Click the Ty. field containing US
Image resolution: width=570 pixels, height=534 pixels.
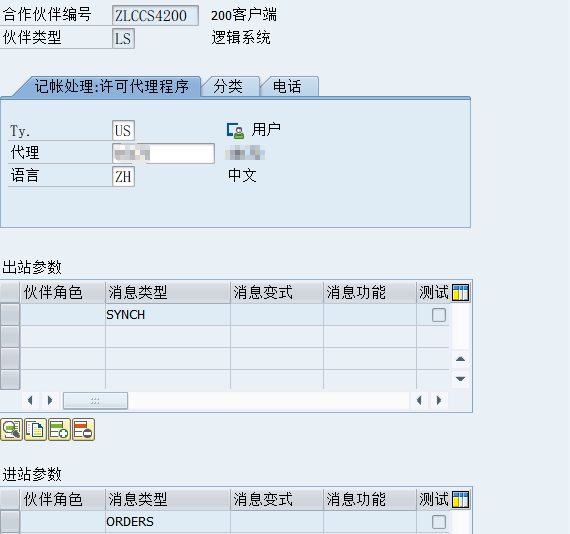[123, 131]
